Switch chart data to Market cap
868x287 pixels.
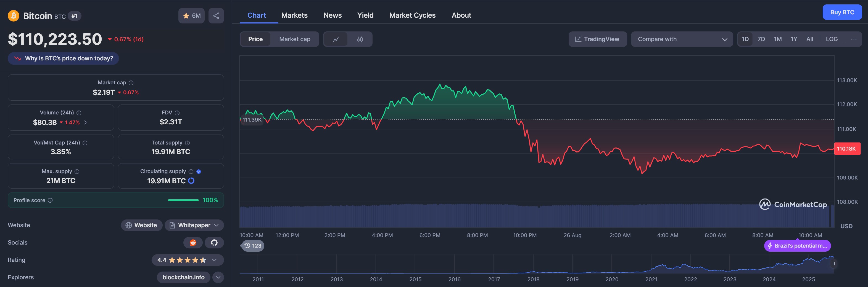(294, 39)
